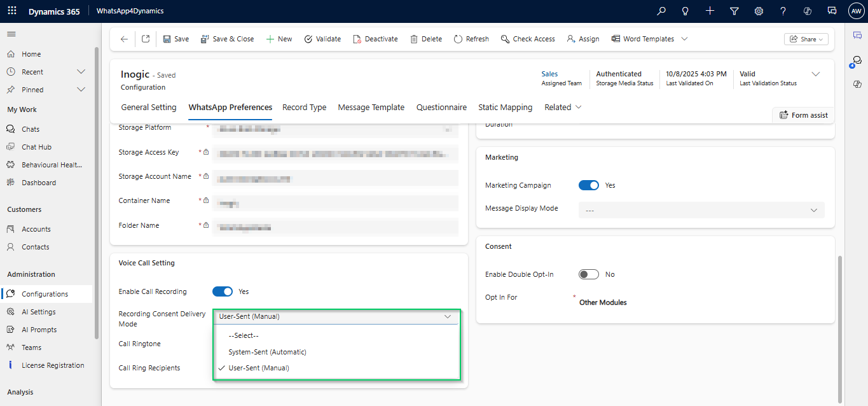
Task: Select System-Sent (Automatic) option
Action: point(267,352)
